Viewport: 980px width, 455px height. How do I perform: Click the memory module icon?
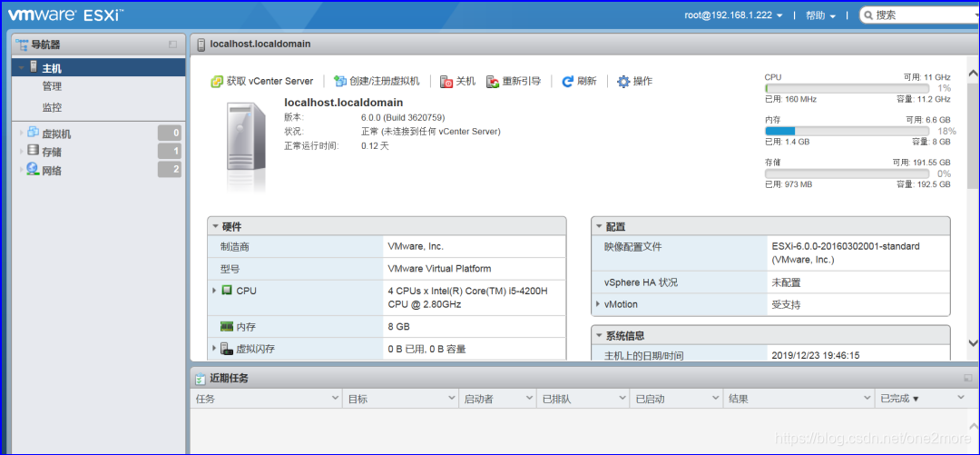(226, 327)
